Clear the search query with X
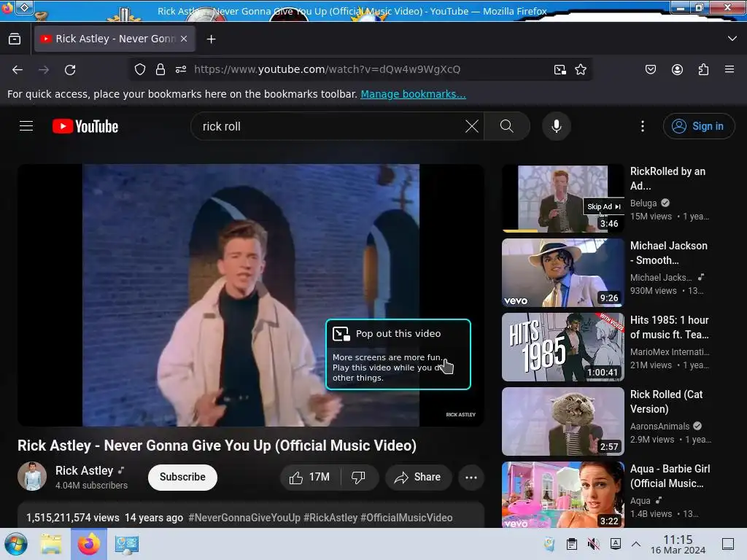The width and height of the screenshot is (747, 560). tap(472, 126)
